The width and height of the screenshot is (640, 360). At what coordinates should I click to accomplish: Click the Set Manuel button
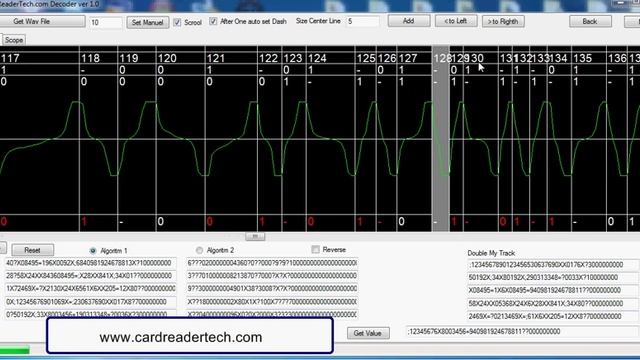point(147,22)
